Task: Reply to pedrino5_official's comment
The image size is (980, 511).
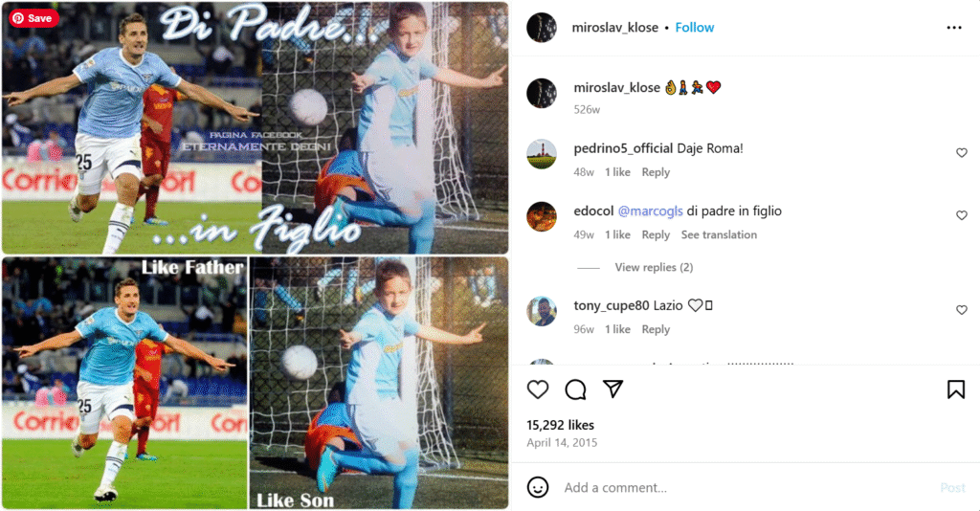Action: click(656, 172)
